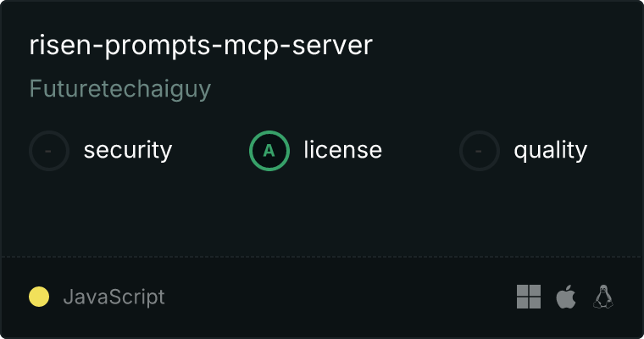The image size is (644, 339).
Task: Select the license label text
Action: coord(343,149)
